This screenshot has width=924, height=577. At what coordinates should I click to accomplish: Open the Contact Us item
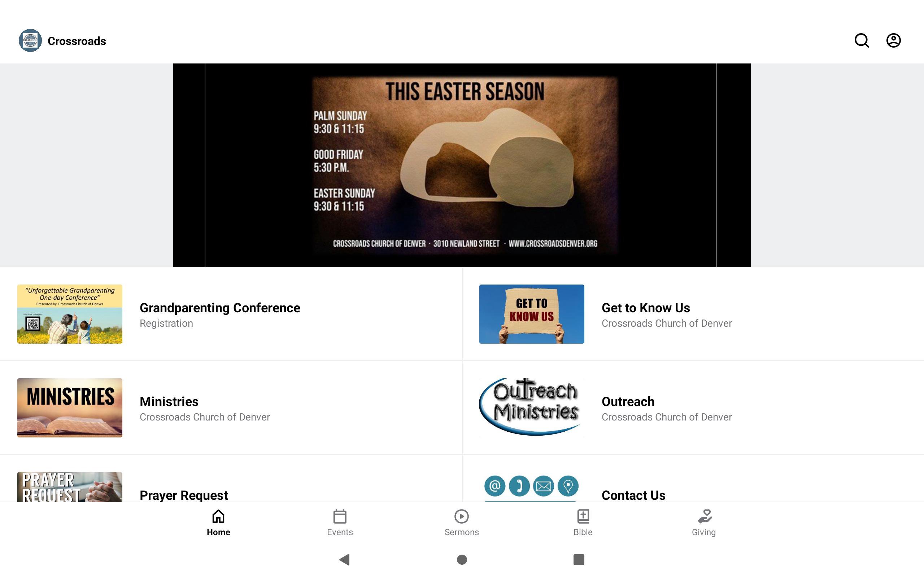[x=633, y=495]
